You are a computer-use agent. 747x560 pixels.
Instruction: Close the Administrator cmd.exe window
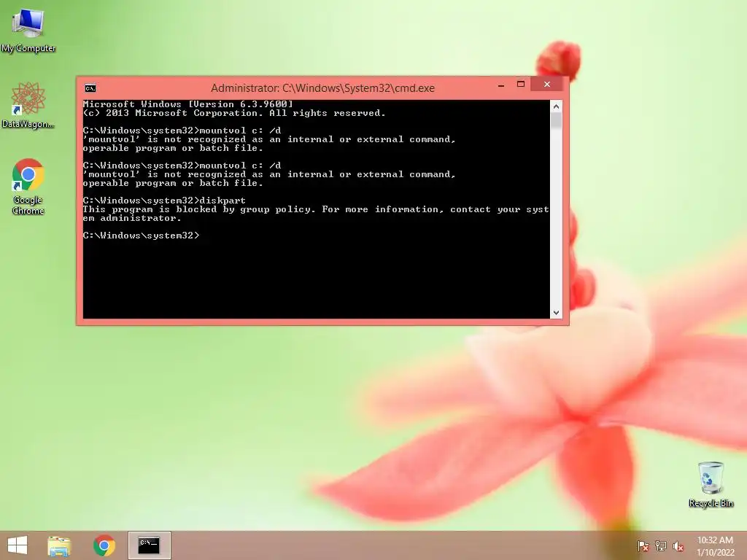(547, 85)
